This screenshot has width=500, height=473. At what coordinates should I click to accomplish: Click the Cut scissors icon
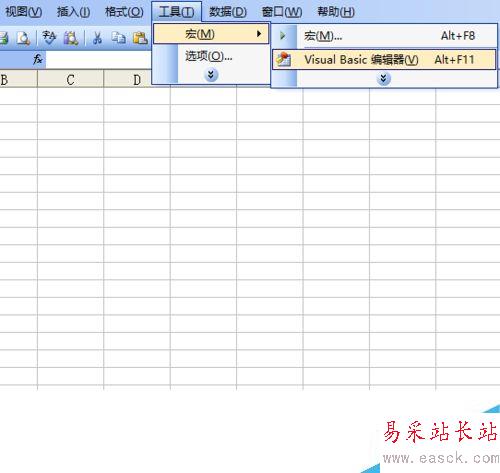[97, 38]
